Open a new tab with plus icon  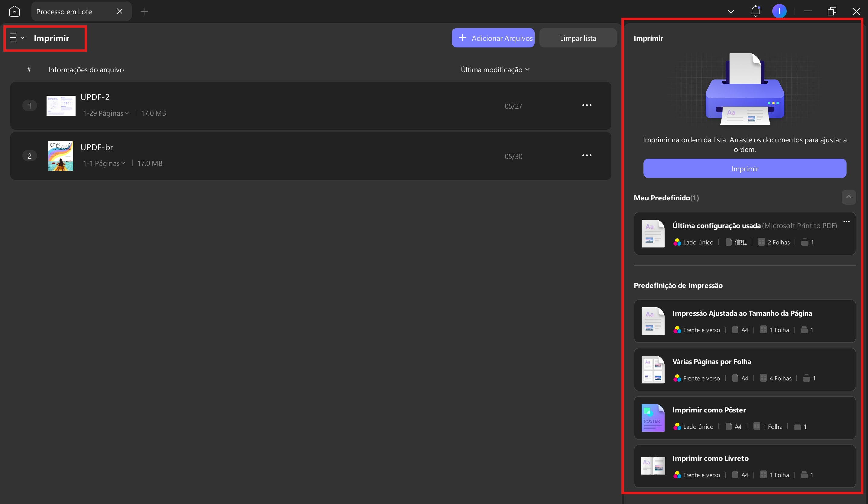tap(144, 12)
